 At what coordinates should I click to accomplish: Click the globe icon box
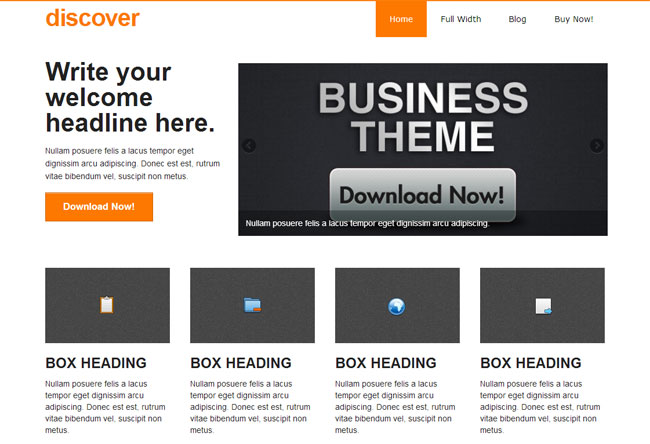coord(397,305)
